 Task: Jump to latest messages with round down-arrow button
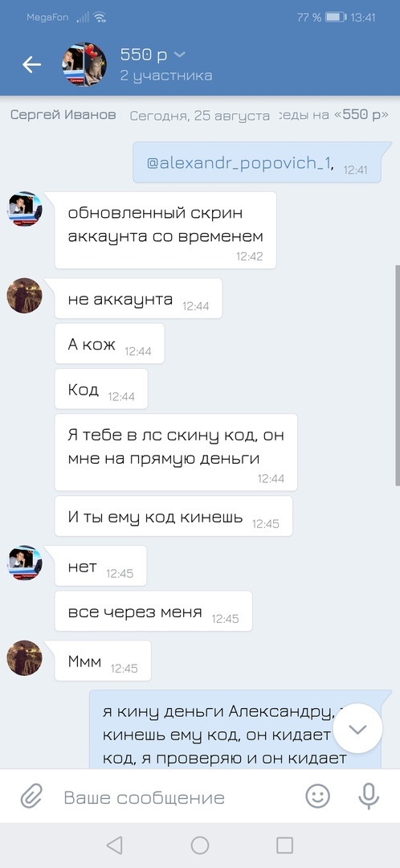tap(358, 728)
